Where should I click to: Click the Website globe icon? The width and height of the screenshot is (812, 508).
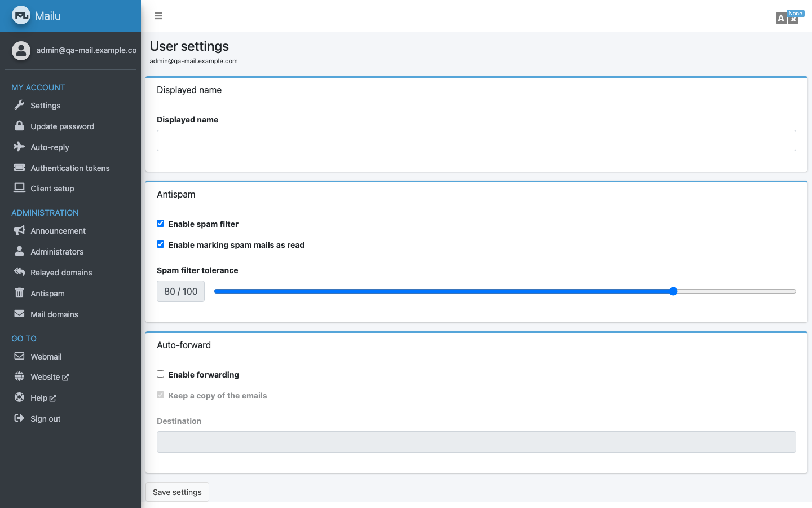pyautogui.click(x=19, y=376)
